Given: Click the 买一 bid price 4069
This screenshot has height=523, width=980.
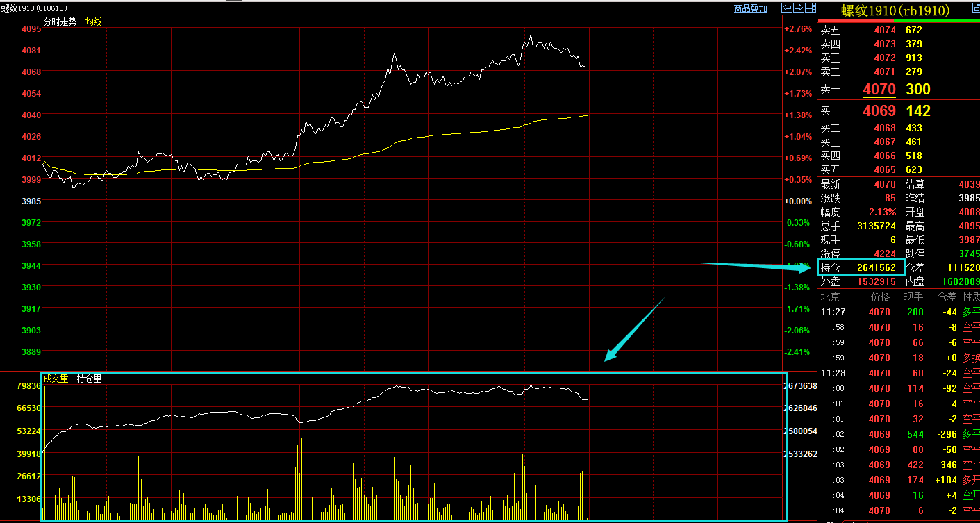Looking at the screenshot, I should (879, 110).
